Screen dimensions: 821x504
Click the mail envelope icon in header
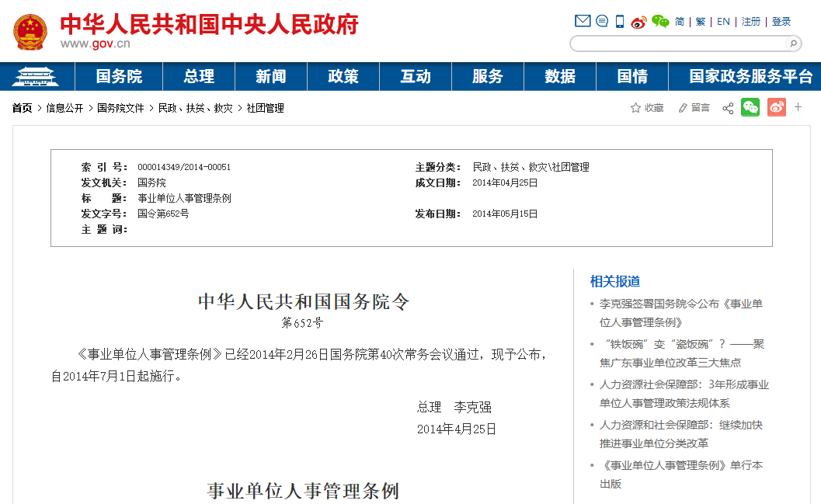(x=583, y=21)
